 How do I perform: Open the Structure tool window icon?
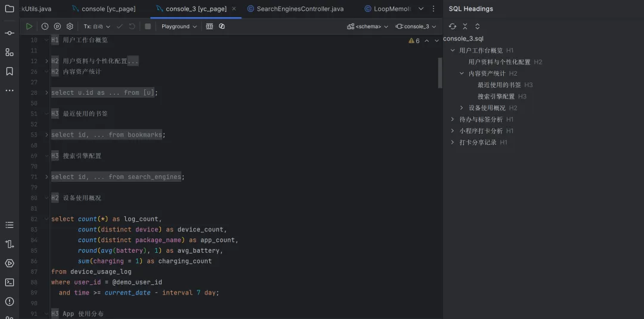pos(10,52)
